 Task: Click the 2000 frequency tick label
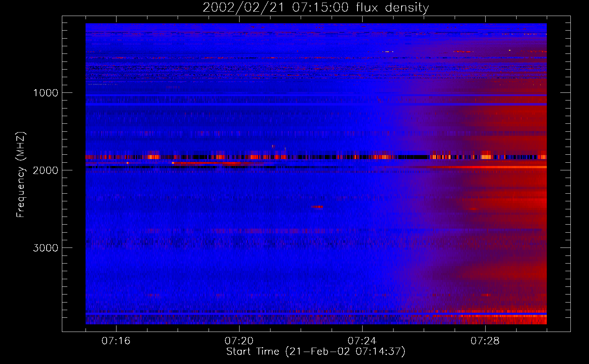pos(46,170)
